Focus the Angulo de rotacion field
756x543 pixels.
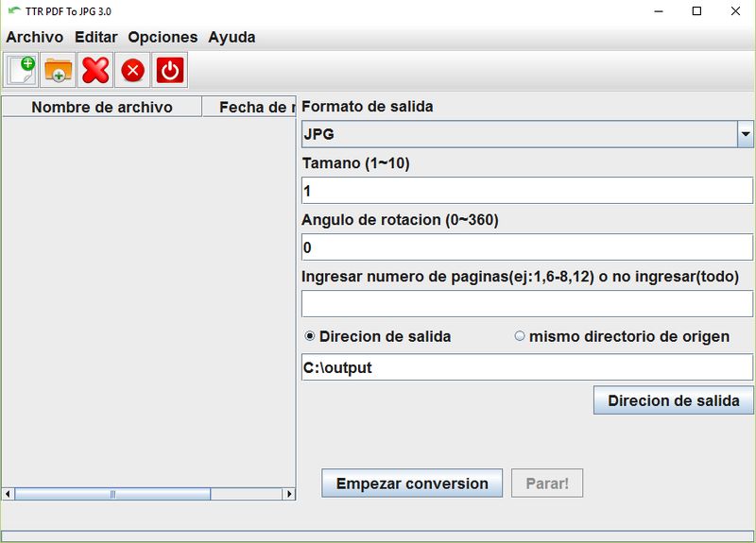pyautogui.click(x=527, y=247)
